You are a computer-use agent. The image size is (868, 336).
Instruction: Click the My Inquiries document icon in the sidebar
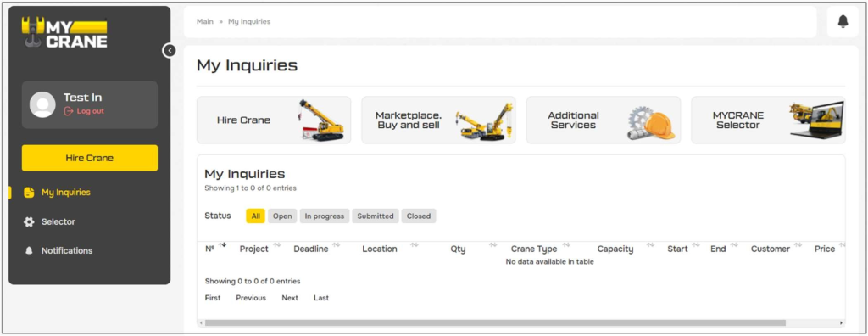tap(29, 193)
